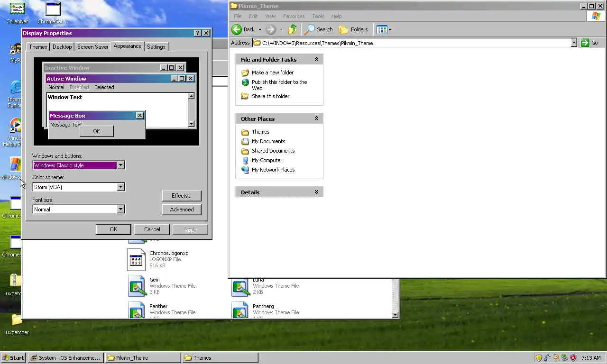Click the Display Properties help question button
This screenshot has height=364, width=607.
click(x=198, y=33)
